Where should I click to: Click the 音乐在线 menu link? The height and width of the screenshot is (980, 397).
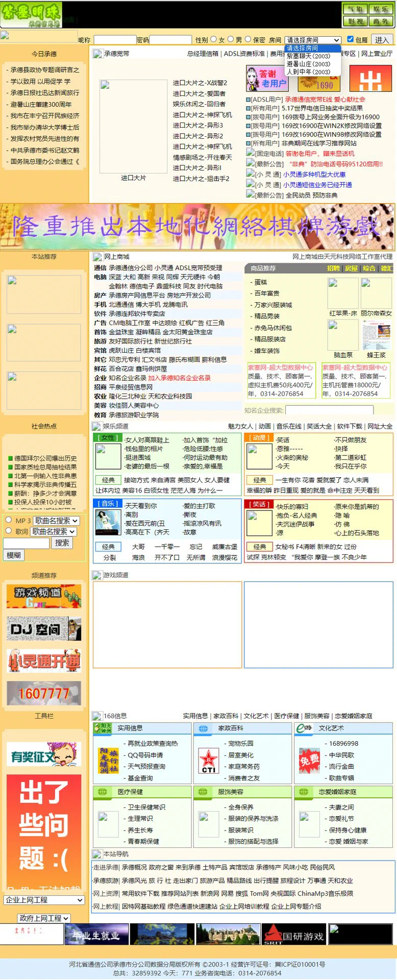pyautogui.click(x=289, y=426)
